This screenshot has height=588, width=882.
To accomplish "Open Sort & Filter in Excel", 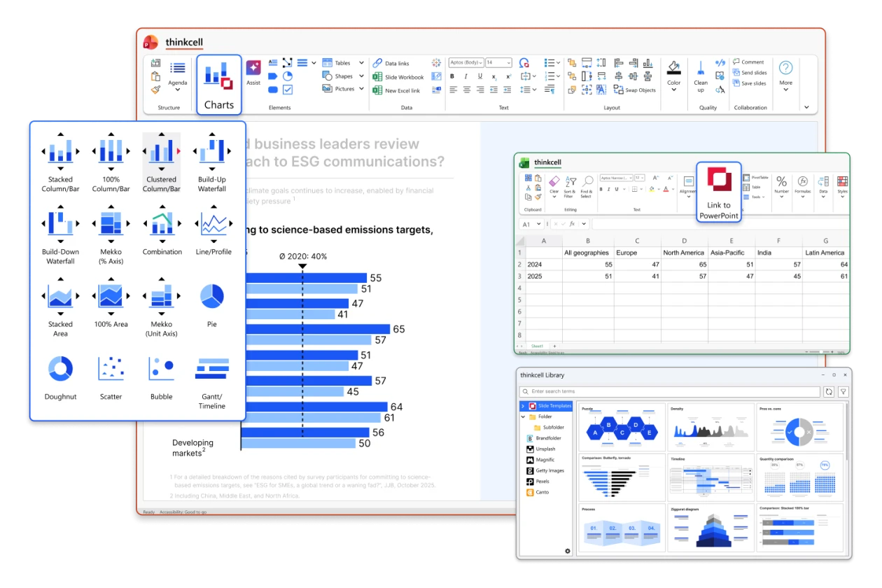I will [570, 187].
